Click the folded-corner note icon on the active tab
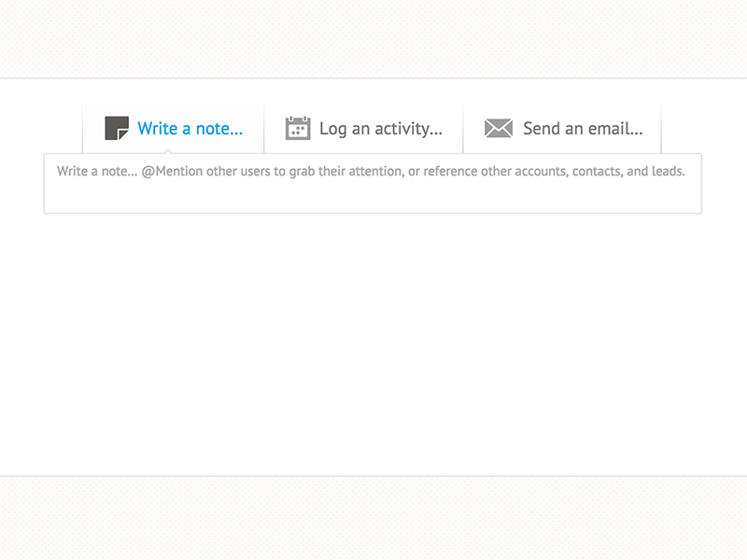This screenshot has width=747, height=560. (118, 128)
